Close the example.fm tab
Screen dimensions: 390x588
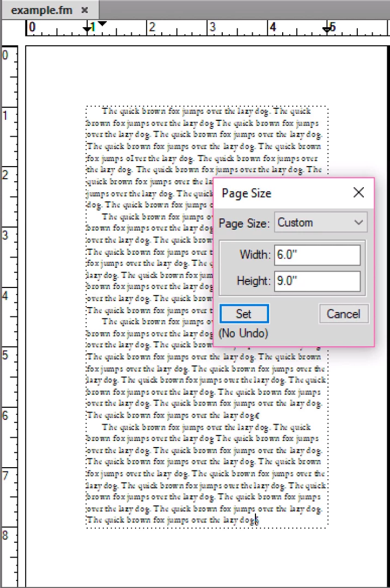tap(85, 10)
